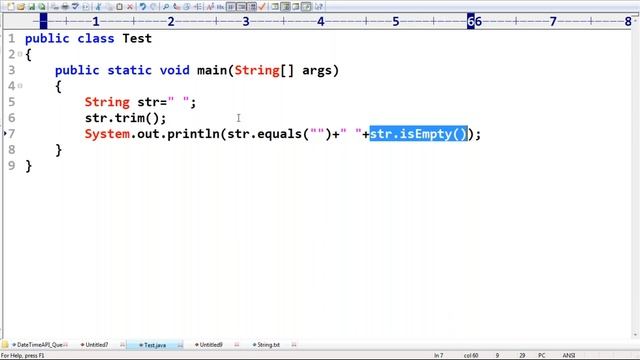Click the Cut scissors icon
Screen dimensions: 640x360
(x=98, y=7)
